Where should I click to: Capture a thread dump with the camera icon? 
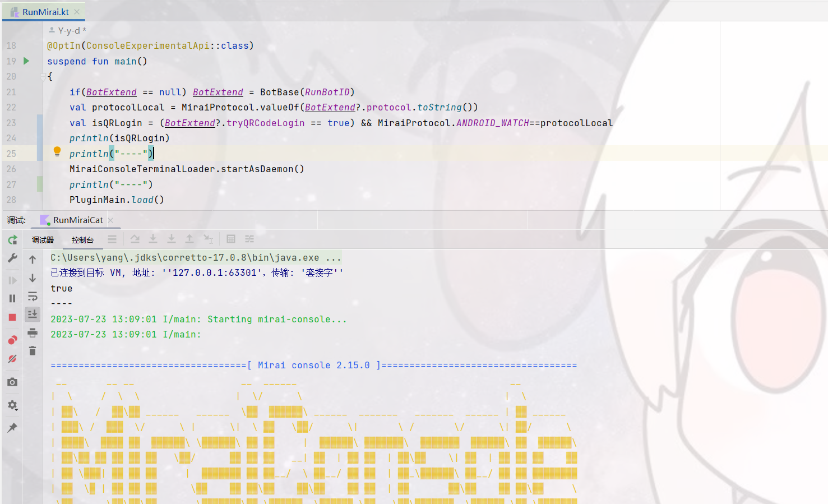(12, 382)
